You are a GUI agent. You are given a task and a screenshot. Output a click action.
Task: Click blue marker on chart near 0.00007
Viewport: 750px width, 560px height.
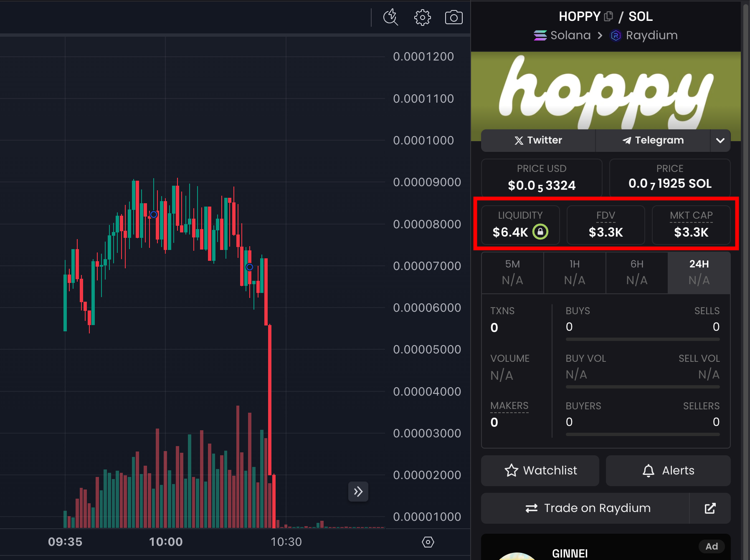click(249, 267)
